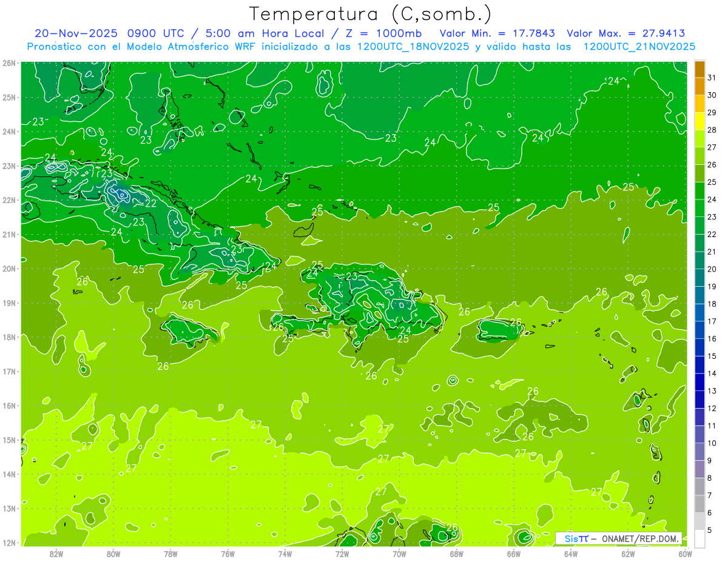Click the 'ONAMET/REP.DOM.' credit label
728x562 pixels.
(640, 538)
